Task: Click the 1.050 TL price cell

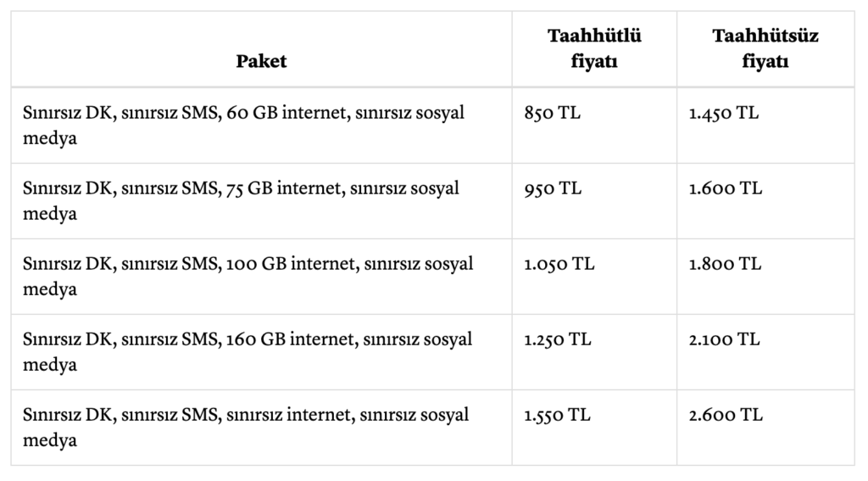Action: click(559, 264)
